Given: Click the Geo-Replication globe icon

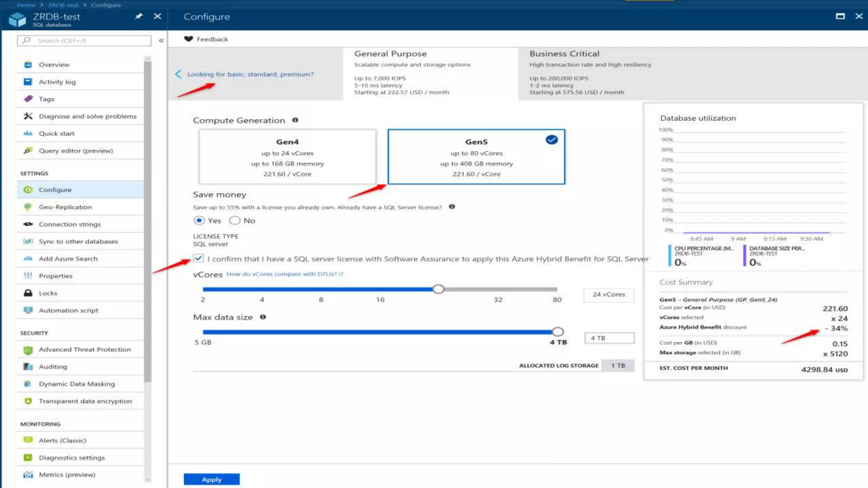Looking at the screenshot, I should 28,207.
